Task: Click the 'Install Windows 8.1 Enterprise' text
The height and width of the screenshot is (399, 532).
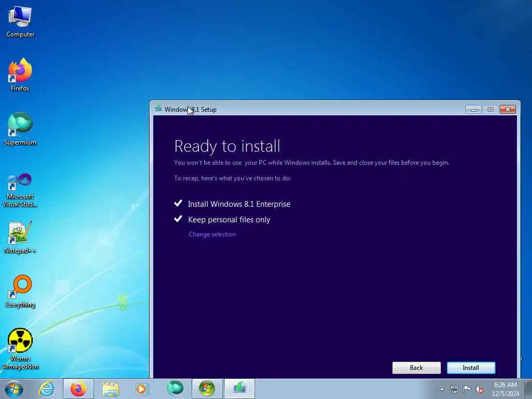Action: (x=239, y=204)
